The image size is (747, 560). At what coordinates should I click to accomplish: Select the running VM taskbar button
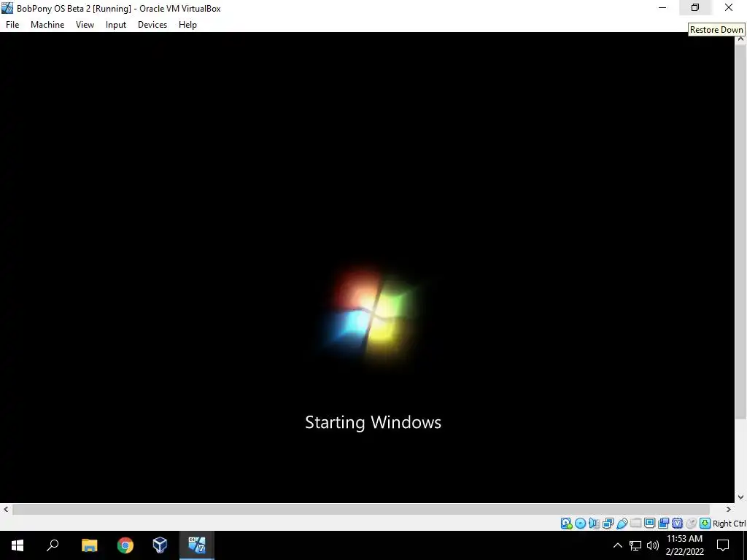[x=197, y=545]
